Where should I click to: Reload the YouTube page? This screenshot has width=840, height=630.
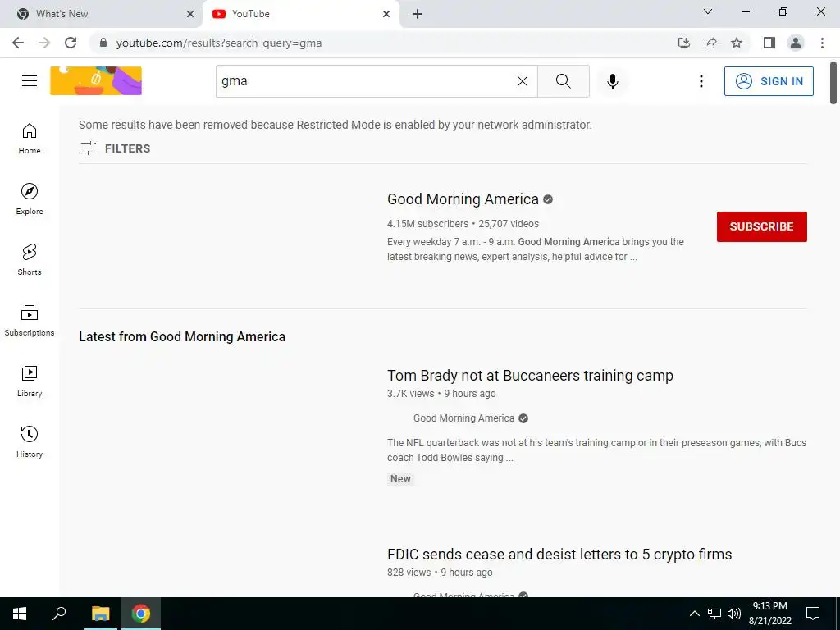[71, 43]
